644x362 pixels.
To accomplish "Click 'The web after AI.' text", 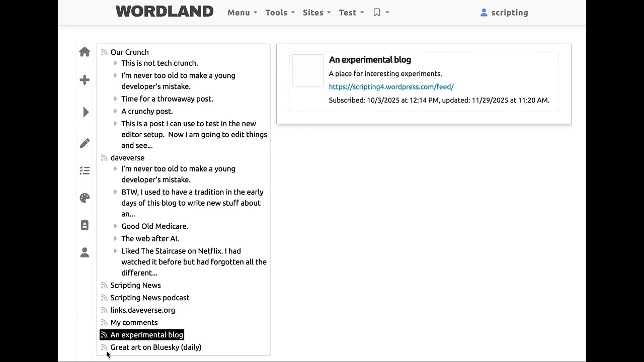I will (x=150, y=239).
